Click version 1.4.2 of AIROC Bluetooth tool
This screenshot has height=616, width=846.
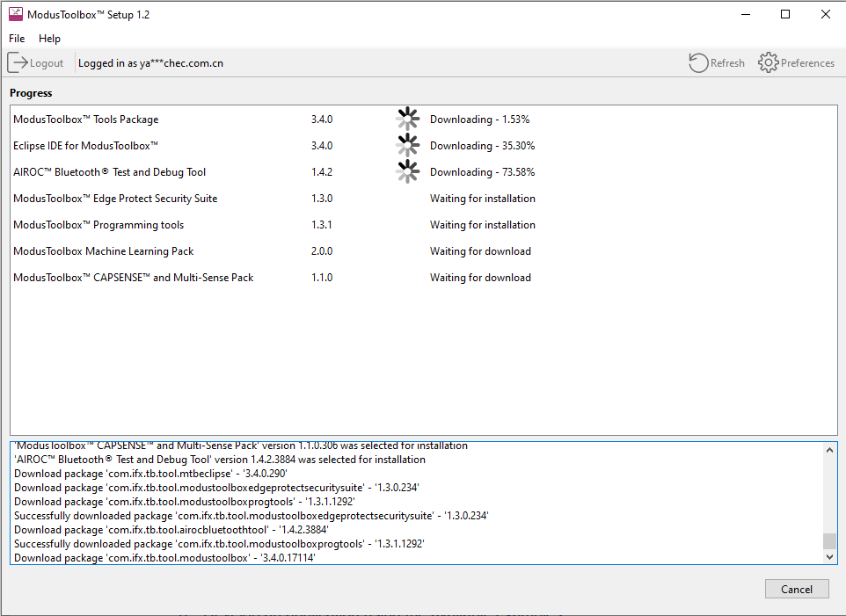point(322,172)
